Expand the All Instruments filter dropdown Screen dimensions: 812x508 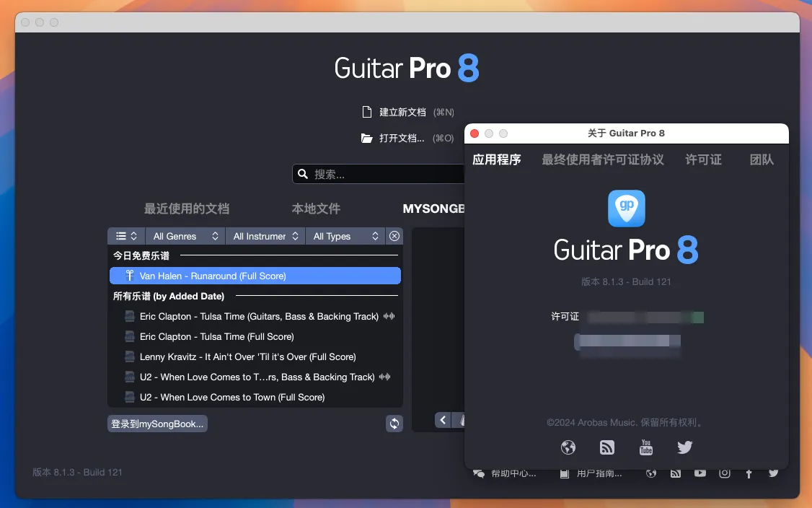(265, 236)
